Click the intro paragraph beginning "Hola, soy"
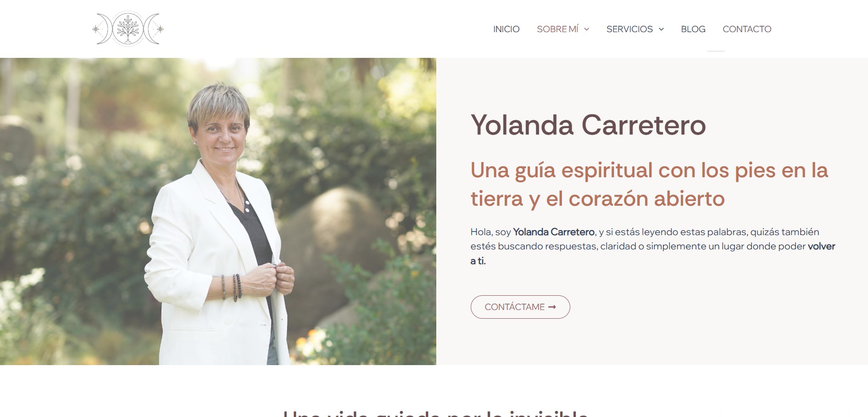868x417 pixels. pyautogui.click(x=653, y=246)
